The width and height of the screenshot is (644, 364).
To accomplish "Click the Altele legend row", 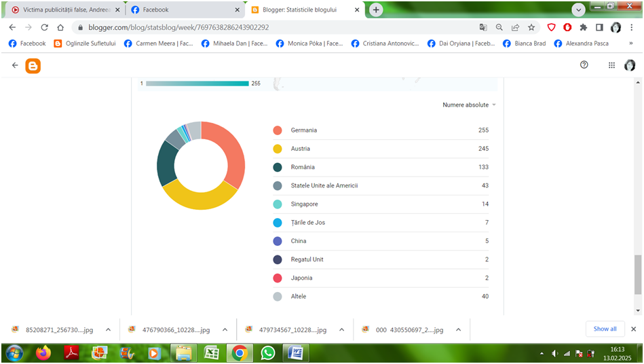I will [381, 297].
